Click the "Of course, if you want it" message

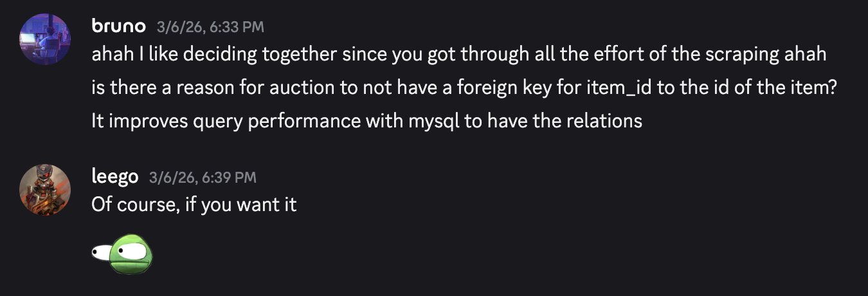click(194, 206)
